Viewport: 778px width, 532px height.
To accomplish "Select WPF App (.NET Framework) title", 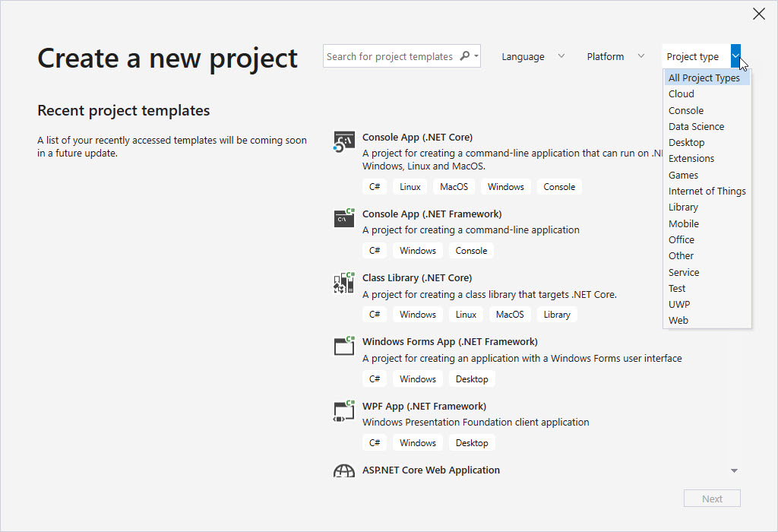I will [424, 406].
